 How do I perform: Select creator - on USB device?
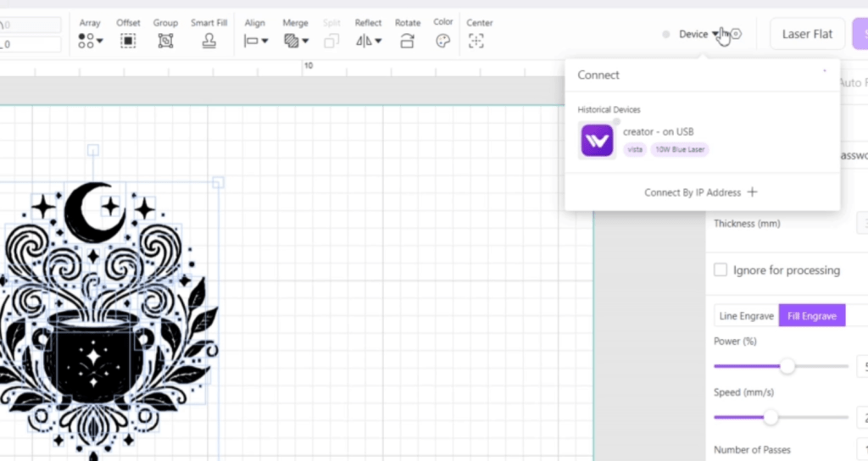658,131
